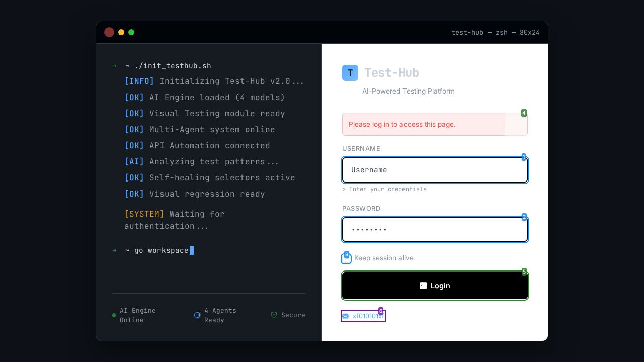Click the "test-hub — zsh — 80x24" window title
644x362 pixels.
click(495, 32)
